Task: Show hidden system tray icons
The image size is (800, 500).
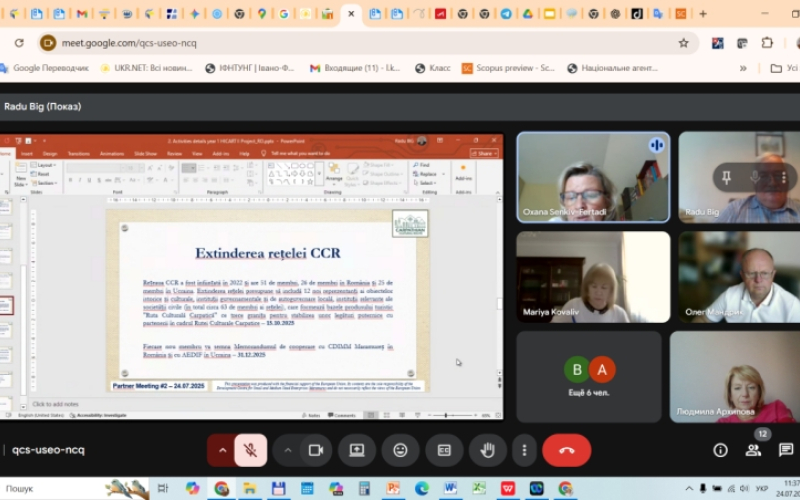Action: (689, 488)
